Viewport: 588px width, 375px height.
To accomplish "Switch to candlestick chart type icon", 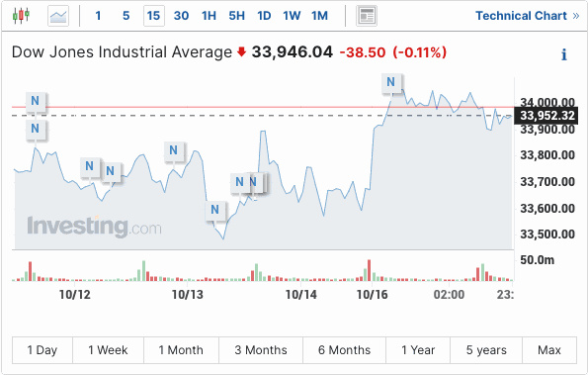I will (x=21, y=16).
